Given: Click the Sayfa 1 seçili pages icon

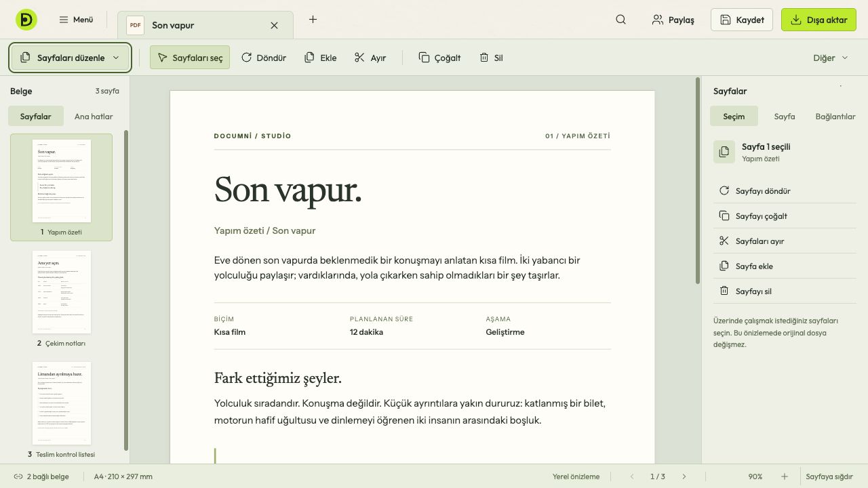Looking at the screenshot, I should pos(724,152).
